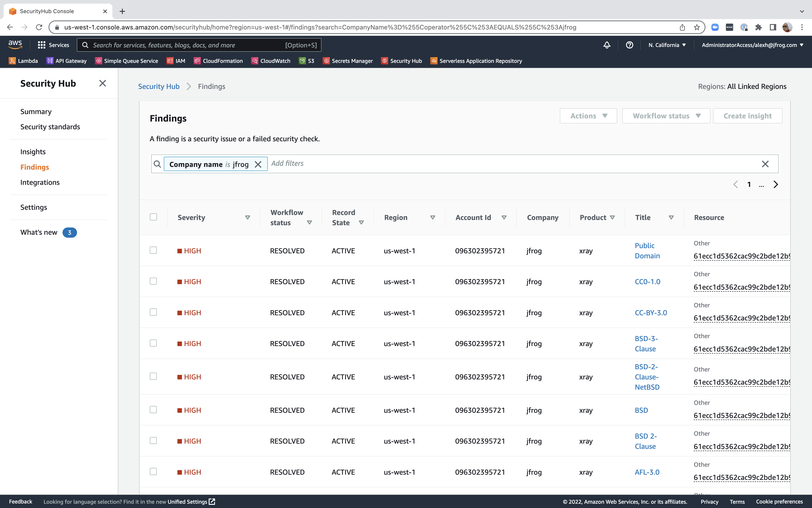Clear all filters in the findings search
The height and width of the screenshot is (508, 812).
(765, 164)
